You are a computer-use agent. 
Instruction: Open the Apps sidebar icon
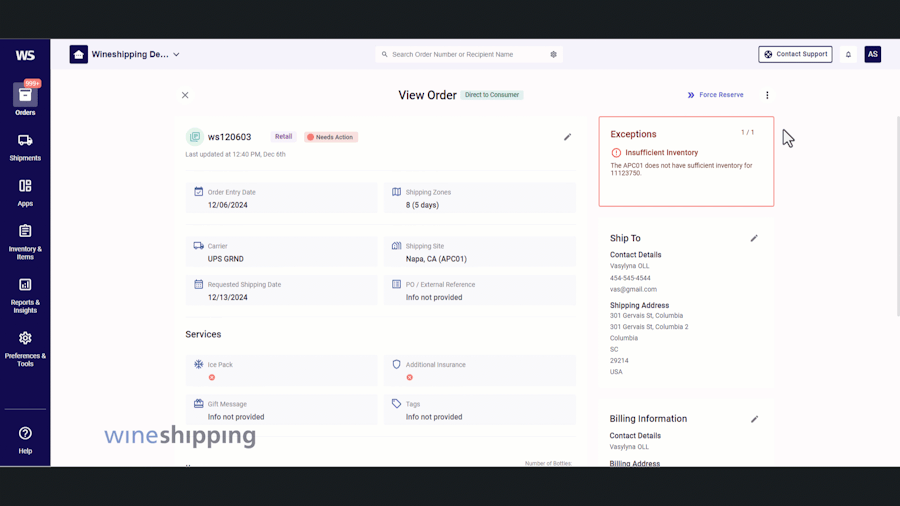click(x=25, y=193)
